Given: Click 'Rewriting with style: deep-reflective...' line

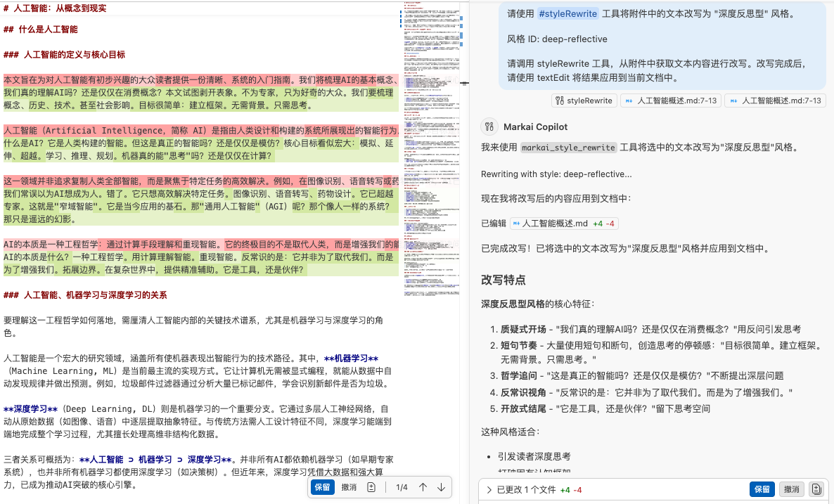Looking at the screenshot, I should coord(556,174).
